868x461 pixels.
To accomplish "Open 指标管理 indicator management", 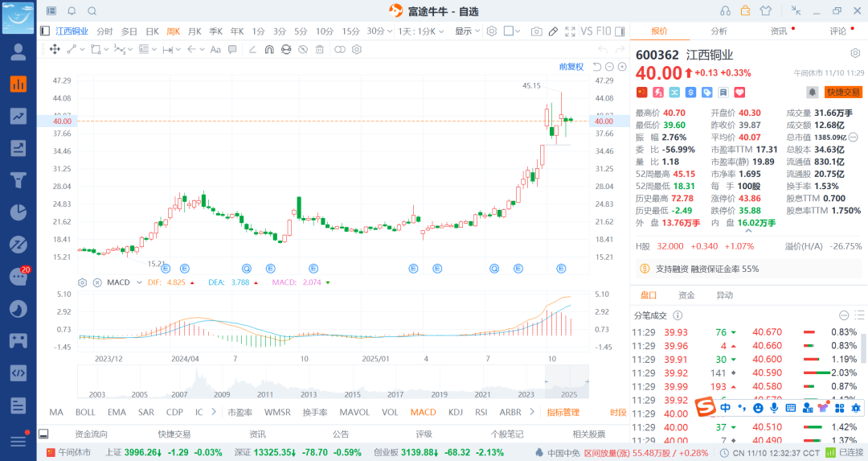I will click(563, 412).
